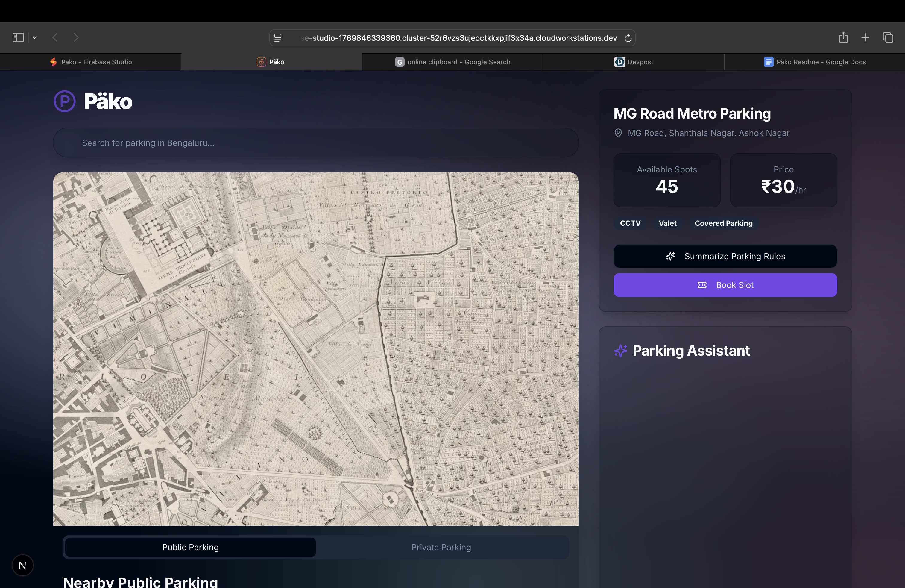Screen dimensions: 905x588
Task: Toggle the Safari sidebar icon
Action: coord(18,37)
